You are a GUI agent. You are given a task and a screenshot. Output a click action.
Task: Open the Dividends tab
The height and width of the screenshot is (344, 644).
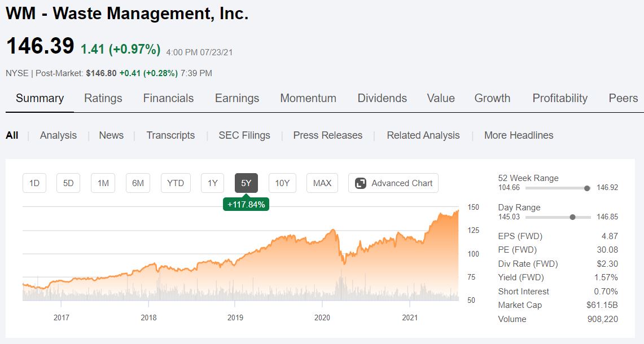coord(382,98)
